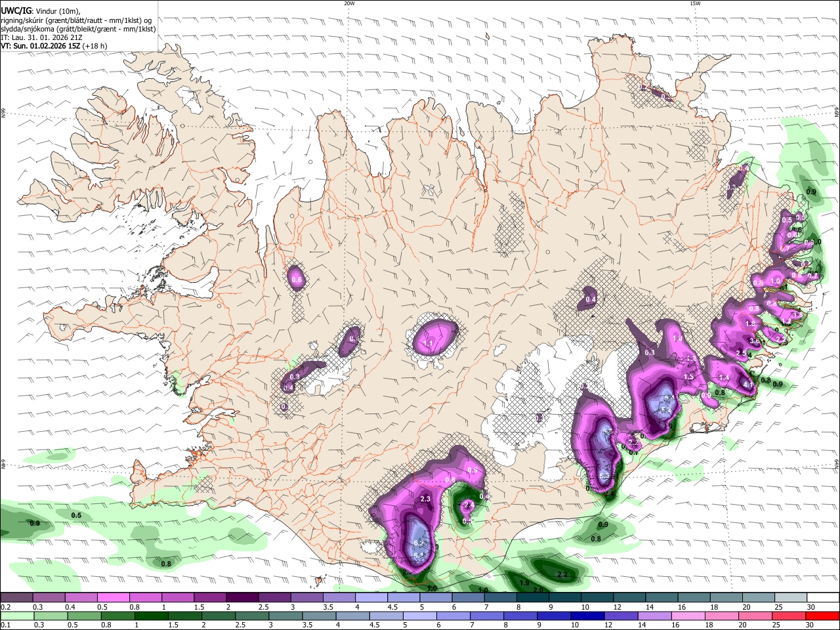Viewport: 840px width, 630px height.
Task: Select the lower legend swatch between 2.5 and 3
Action: (252, 616)
